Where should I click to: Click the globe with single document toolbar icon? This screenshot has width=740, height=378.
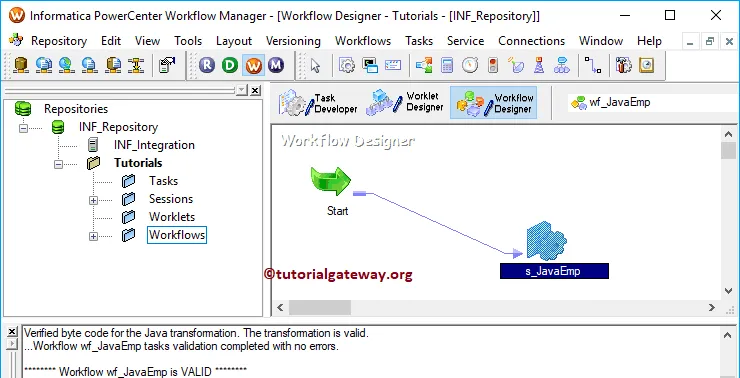pyautogui.click(x=90, y=65)
